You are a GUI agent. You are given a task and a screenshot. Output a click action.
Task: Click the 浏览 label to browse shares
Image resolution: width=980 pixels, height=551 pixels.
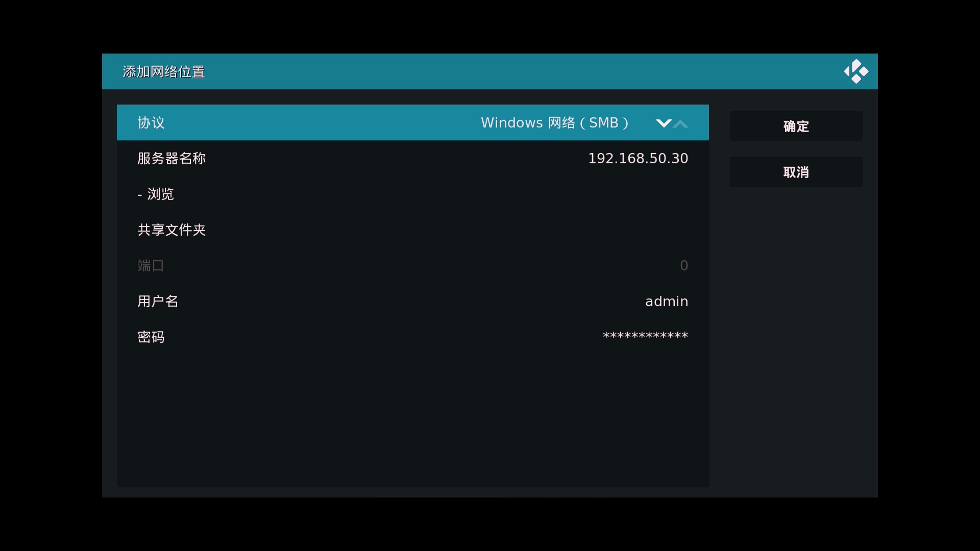[161, 194]
